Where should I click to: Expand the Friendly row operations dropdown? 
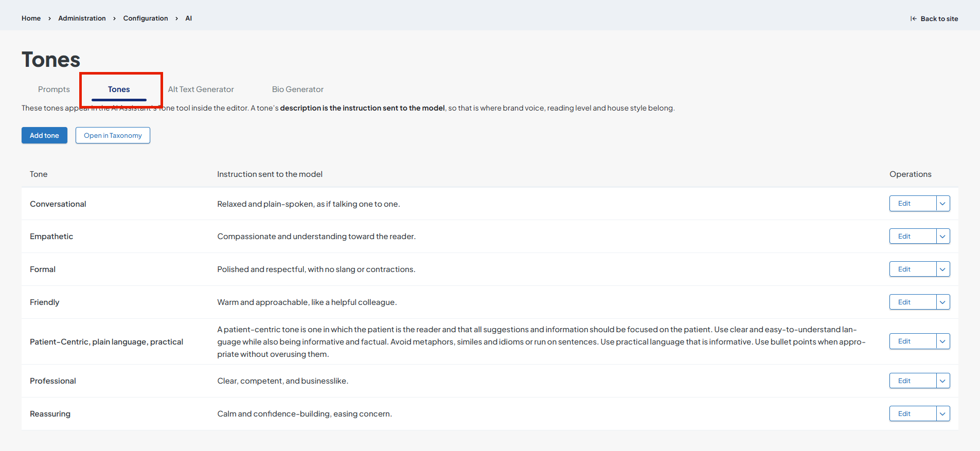coord(942,302)
